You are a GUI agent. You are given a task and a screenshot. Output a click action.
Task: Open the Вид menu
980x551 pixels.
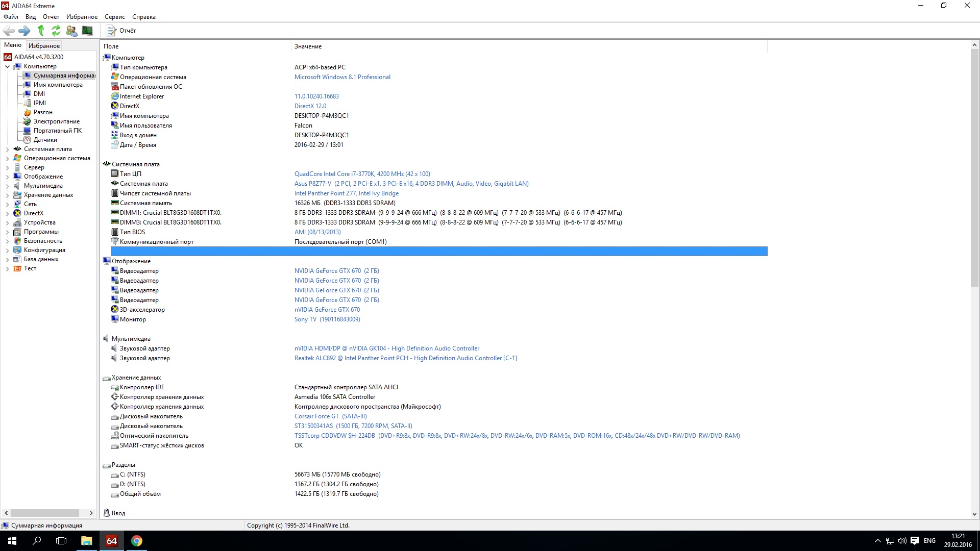31,17
